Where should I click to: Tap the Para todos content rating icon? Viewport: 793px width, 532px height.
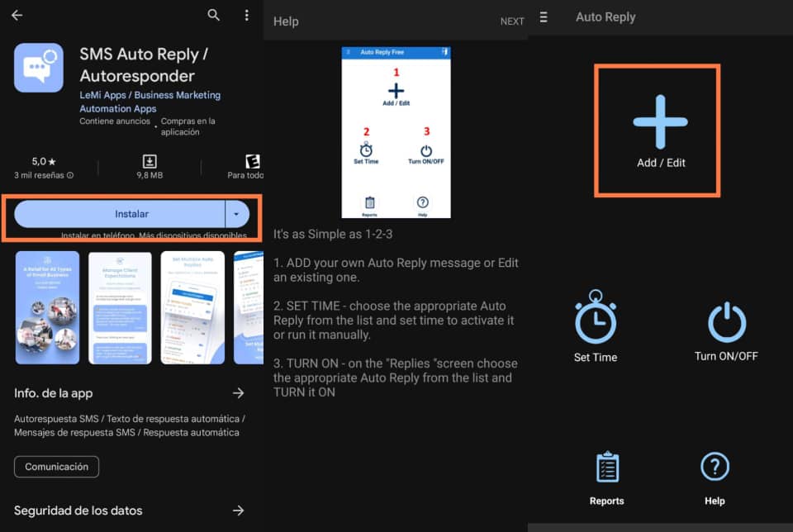[x=253, y=161]
